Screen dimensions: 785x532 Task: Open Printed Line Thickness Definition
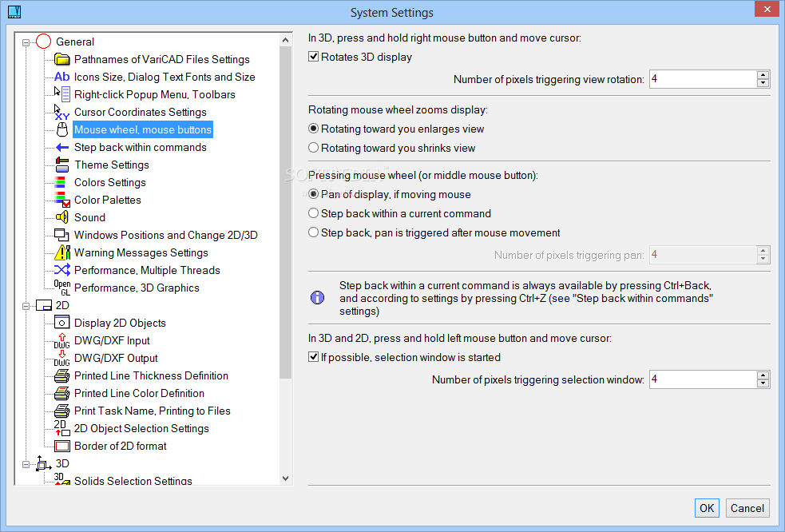151,375
